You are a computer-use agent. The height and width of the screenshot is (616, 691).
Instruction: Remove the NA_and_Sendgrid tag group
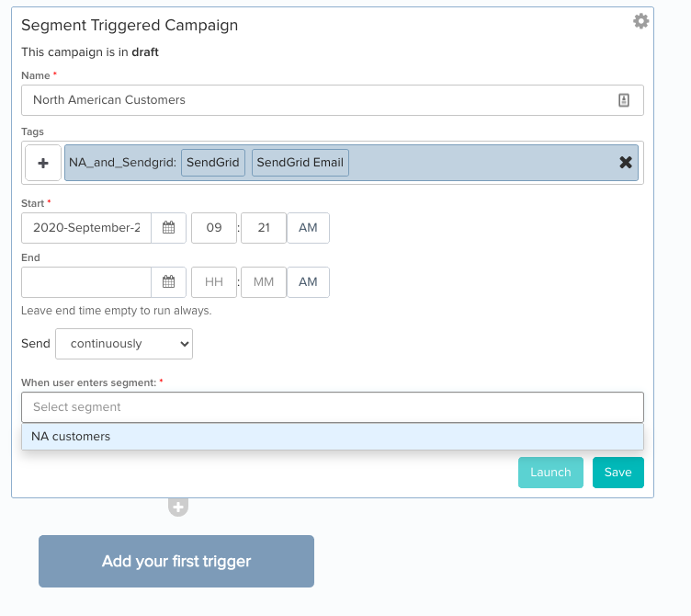pyautogui.click(x=626, y=162)
